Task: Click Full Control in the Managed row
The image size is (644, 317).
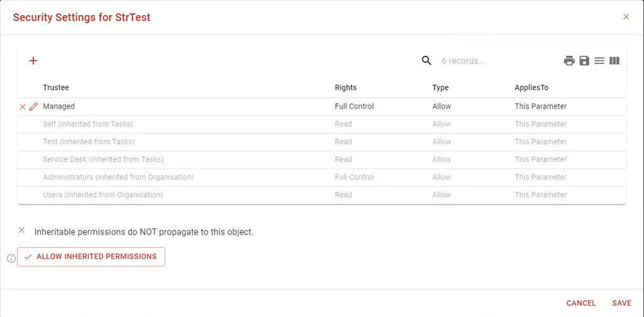Action: 354,106
